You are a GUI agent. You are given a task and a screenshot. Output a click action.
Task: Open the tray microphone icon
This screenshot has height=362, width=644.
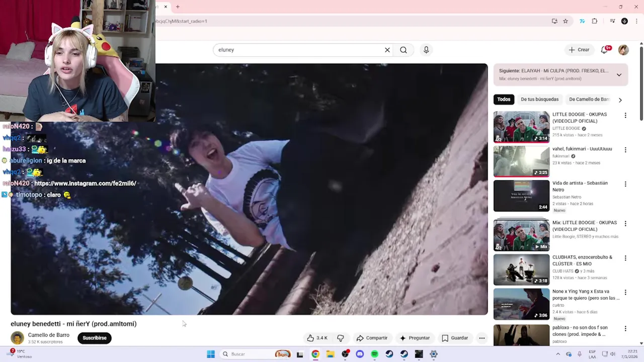point(580,354)
